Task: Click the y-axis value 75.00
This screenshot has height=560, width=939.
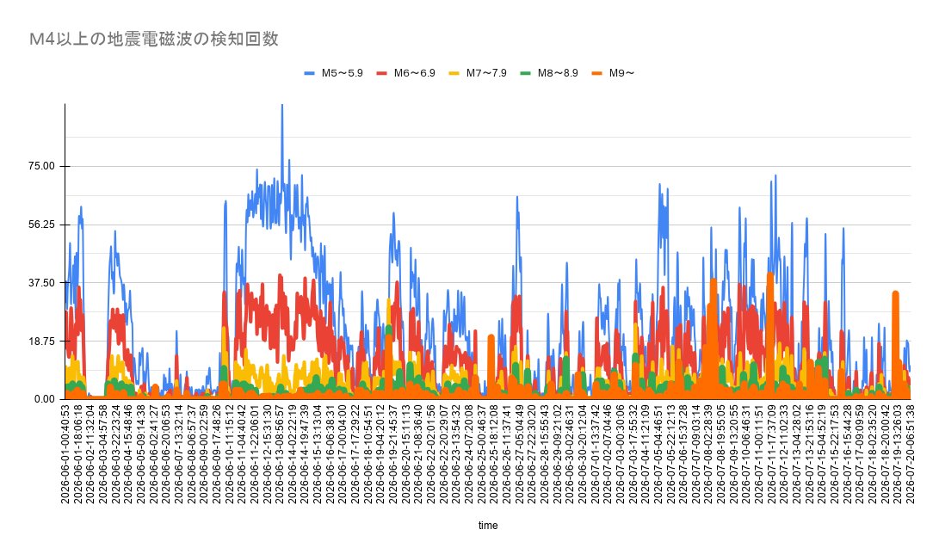Action: (42, 166)
